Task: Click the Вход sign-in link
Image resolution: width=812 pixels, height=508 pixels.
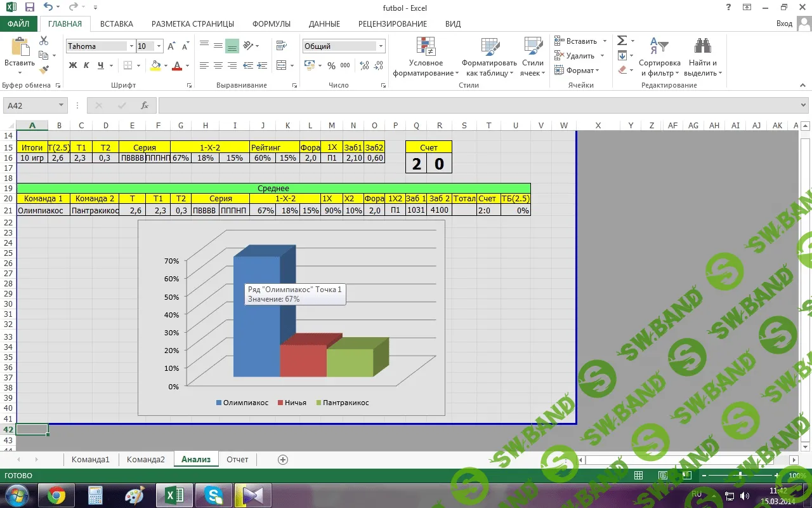Action: click(x=784, y=23)
